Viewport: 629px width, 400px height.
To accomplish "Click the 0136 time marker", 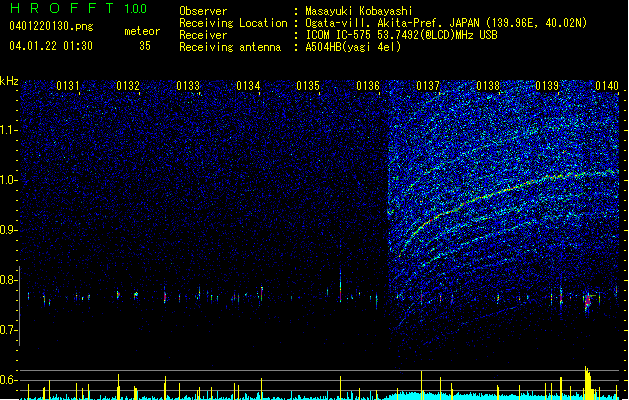I will pos(368,86).
